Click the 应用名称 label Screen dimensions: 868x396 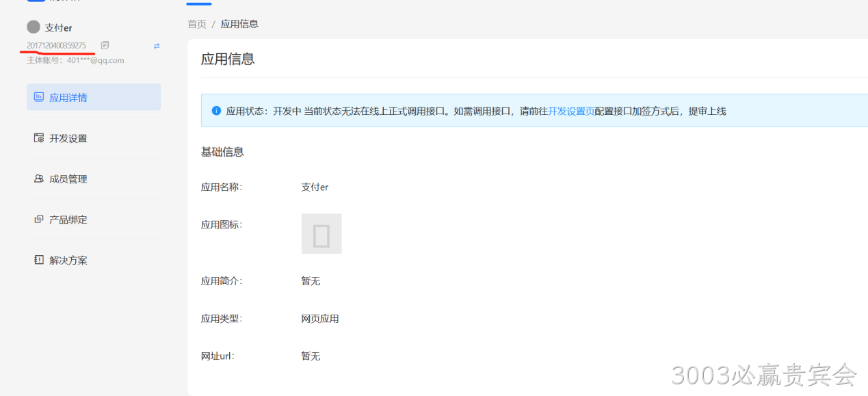[222, 187]
